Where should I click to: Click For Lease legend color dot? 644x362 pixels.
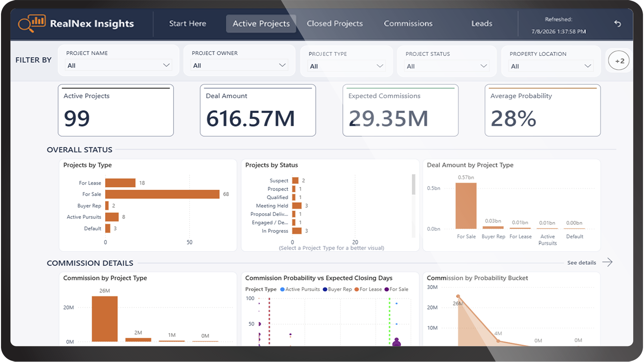click(x=357, y=289)
